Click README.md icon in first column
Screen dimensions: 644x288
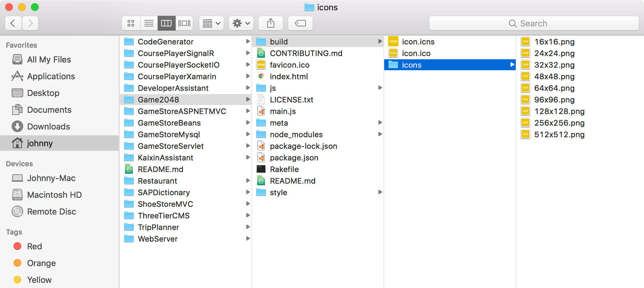point(129,169)
